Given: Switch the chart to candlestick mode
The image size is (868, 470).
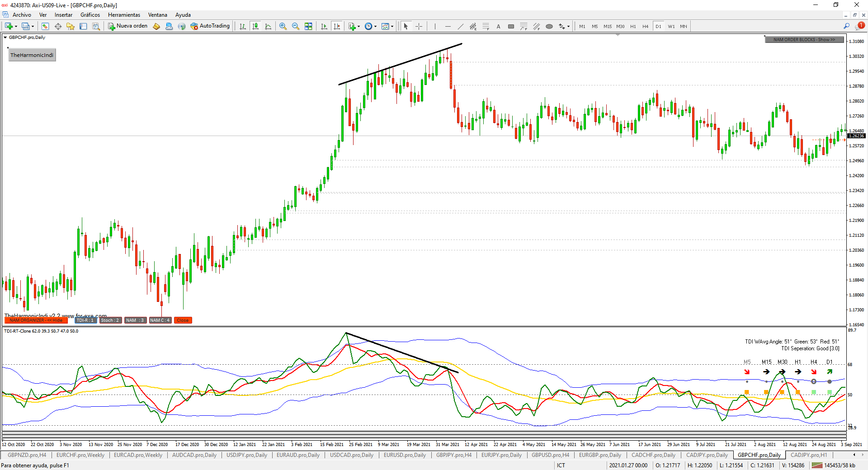Looking at the screenshot, I should [x=255, y=26].
